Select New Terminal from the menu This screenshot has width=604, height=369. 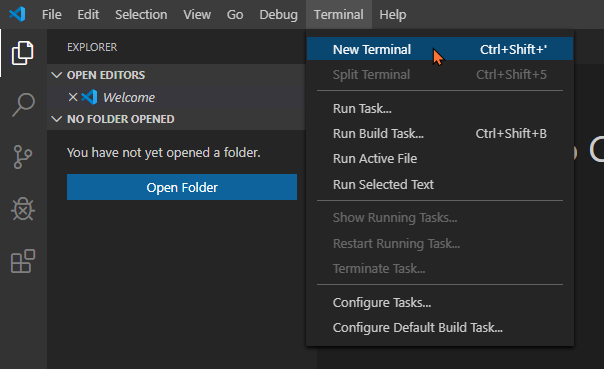(440, 49)
